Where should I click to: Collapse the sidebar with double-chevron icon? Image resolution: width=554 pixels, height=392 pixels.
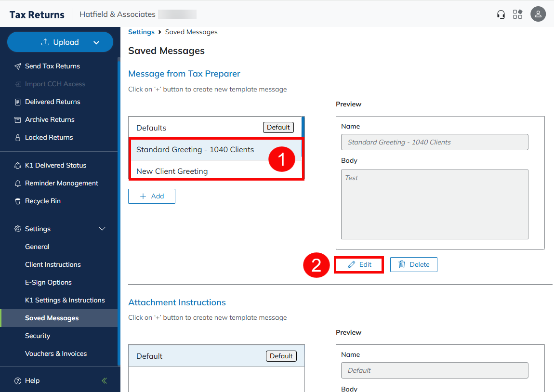point(105,381)
